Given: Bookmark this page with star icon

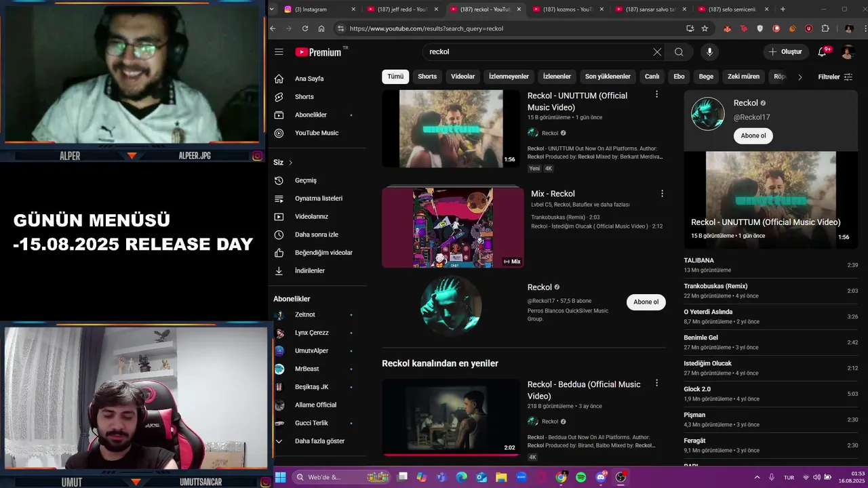Looking at the screenshot, I should (x=705, y=28).
